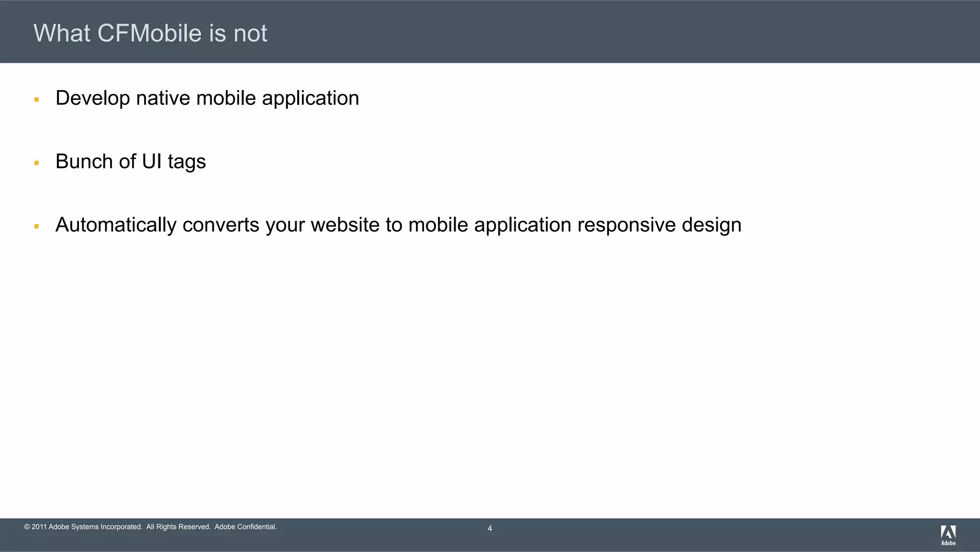The image size is (980, 552).
Task: Click '2011 Adobe Systems Incorporated' footer text
Action: coord(87,527)
